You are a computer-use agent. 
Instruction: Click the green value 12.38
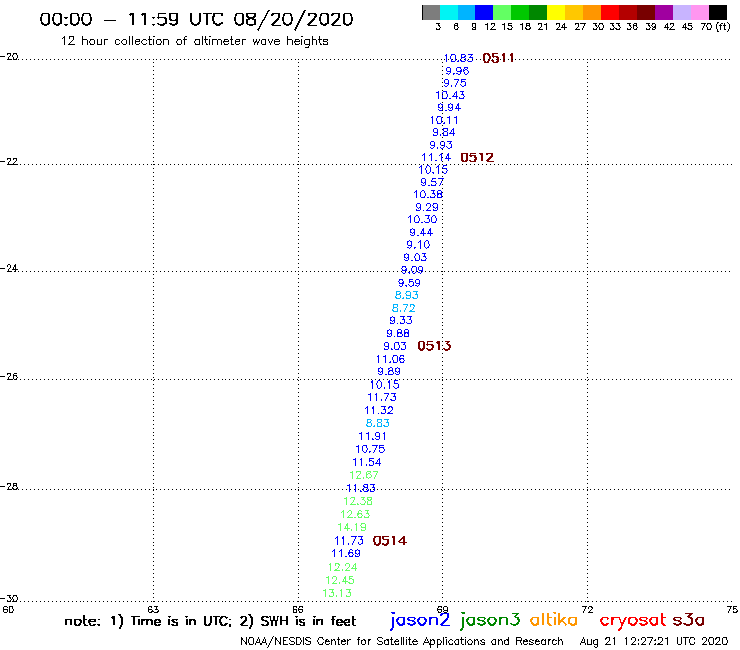358,501
